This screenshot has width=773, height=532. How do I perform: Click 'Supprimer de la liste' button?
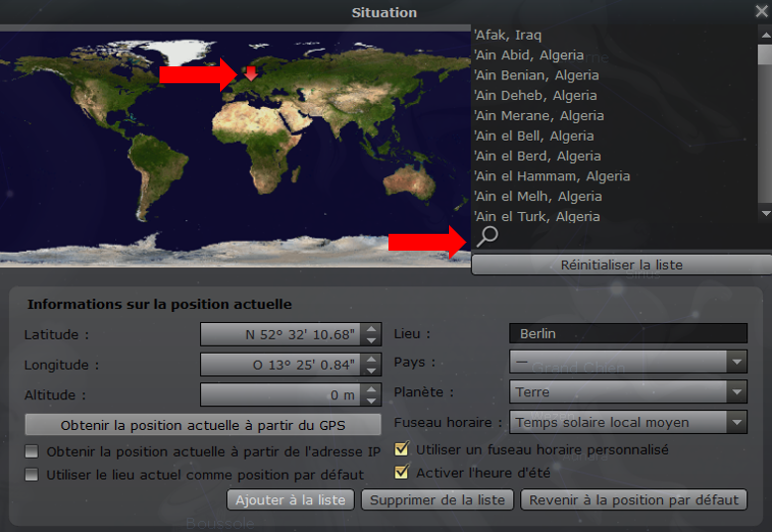pyautogui.click(x=437, y=500)
